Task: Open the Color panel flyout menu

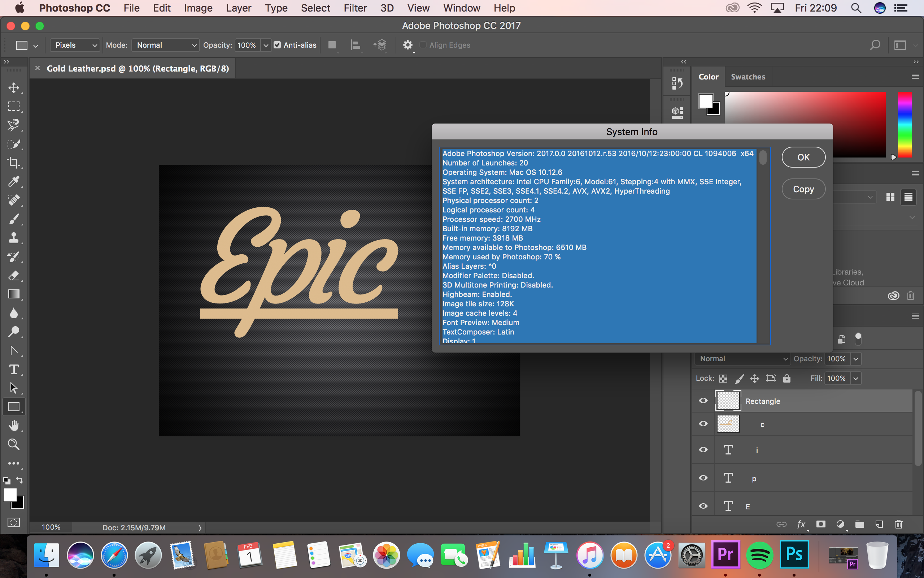Action: coord(915,77)
